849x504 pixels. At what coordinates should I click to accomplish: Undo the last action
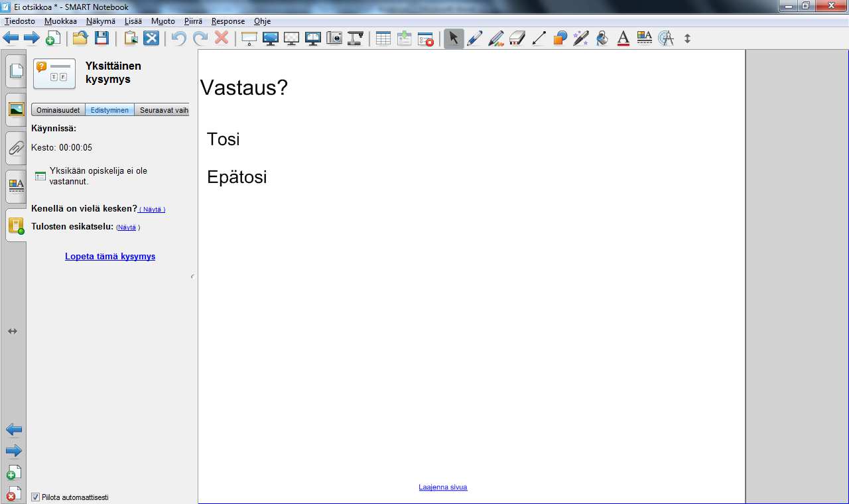179,38
